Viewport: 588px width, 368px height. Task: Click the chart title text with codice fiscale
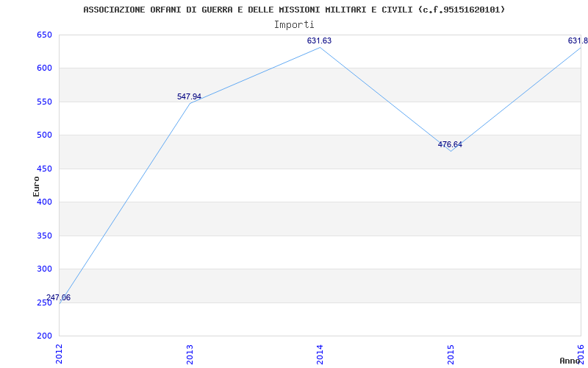point(294,10)
